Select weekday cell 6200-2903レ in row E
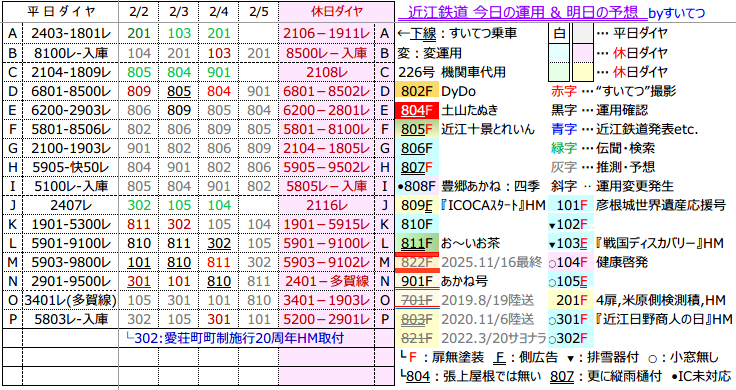 click(71, 110)
